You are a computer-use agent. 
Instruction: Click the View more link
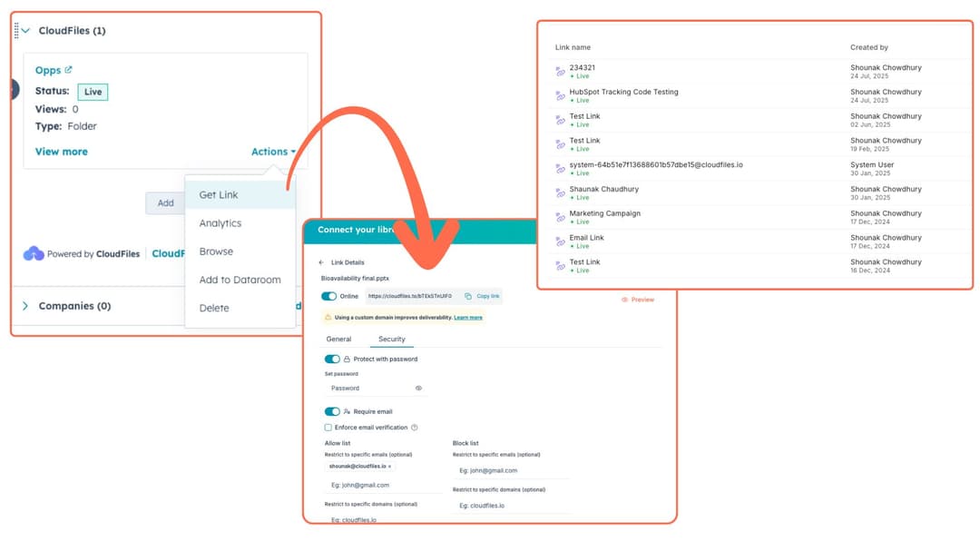click(62, 152)
